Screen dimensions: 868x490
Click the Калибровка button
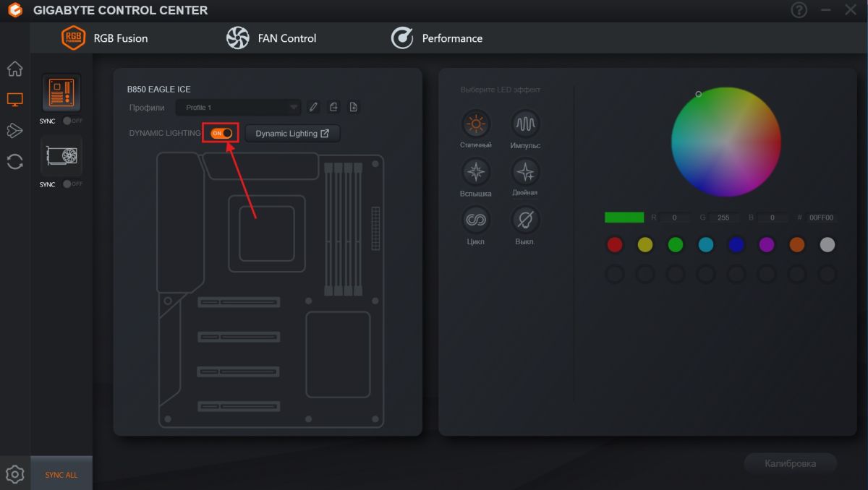[x=790, y=463]
